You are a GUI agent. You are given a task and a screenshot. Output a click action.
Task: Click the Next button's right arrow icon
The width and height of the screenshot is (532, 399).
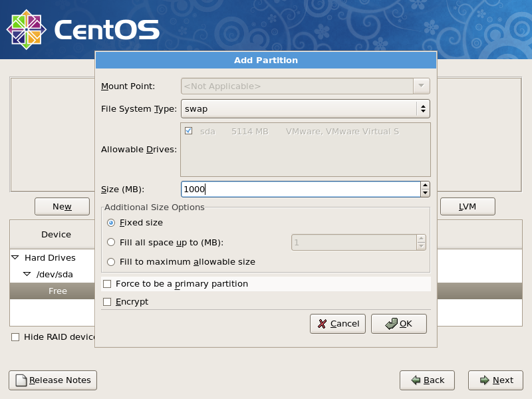(485, 380)
